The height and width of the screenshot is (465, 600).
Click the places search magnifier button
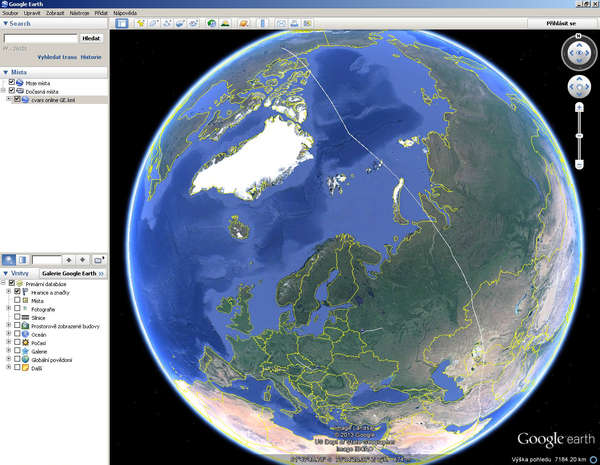click(x=9, y=260)
